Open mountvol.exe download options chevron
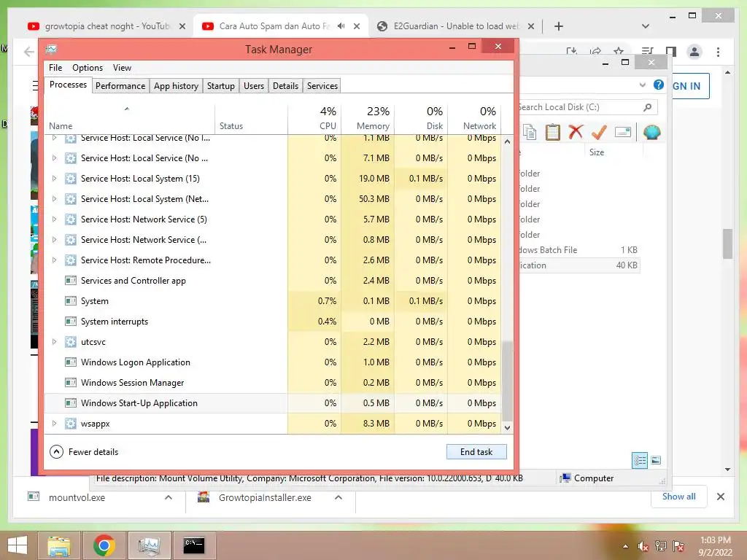Image resolution: width=747 pixels, height=560 pixels. [x=169, y=497]
